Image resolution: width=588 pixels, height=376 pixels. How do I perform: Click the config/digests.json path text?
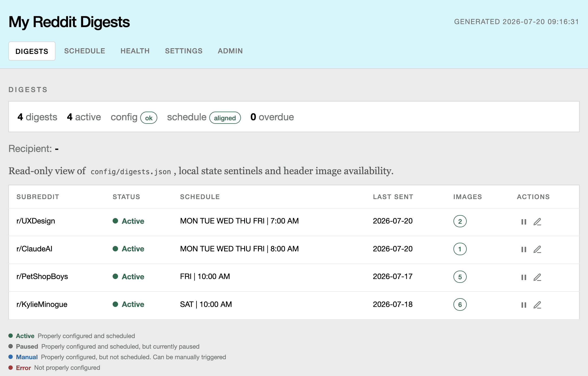pos(131,172)
